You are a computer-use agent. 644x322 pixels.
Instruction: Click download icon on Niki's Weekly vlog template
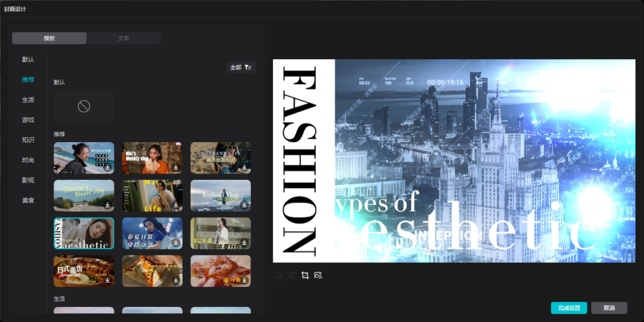coord(176,167)
